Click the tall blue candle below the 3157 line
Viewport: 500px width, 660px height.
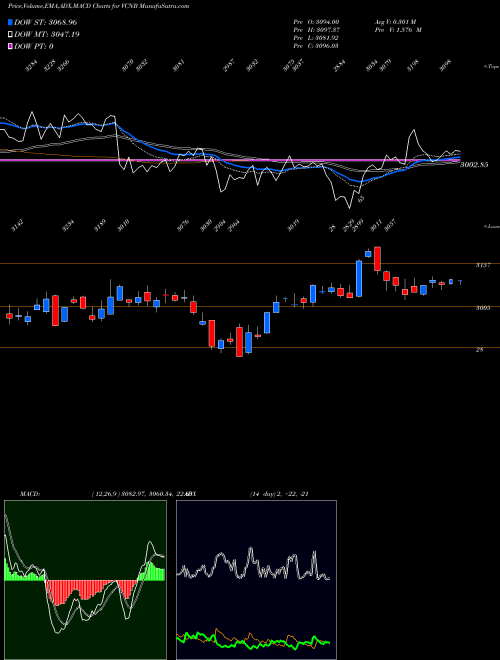click(x=359, y=279)
